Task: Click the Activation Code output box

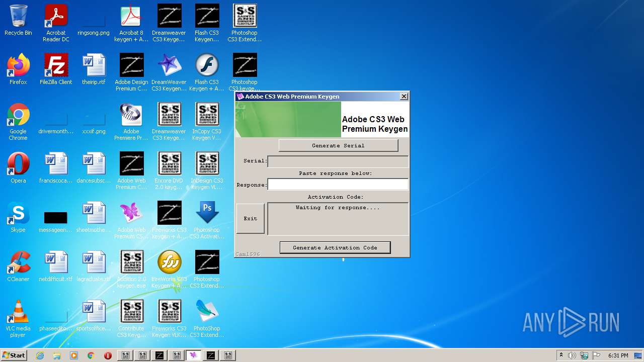Action: 338,219
